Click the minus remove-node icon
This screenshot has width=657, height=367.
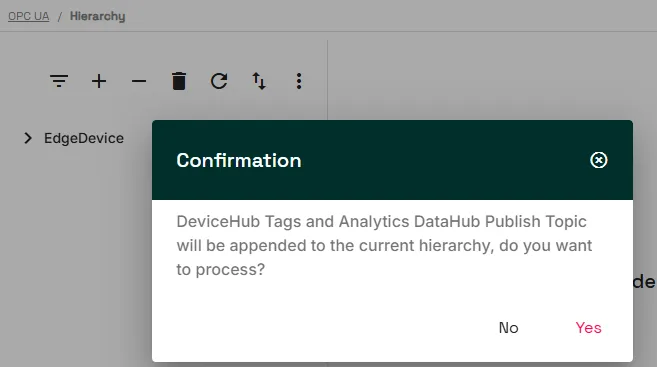point(139,81)
